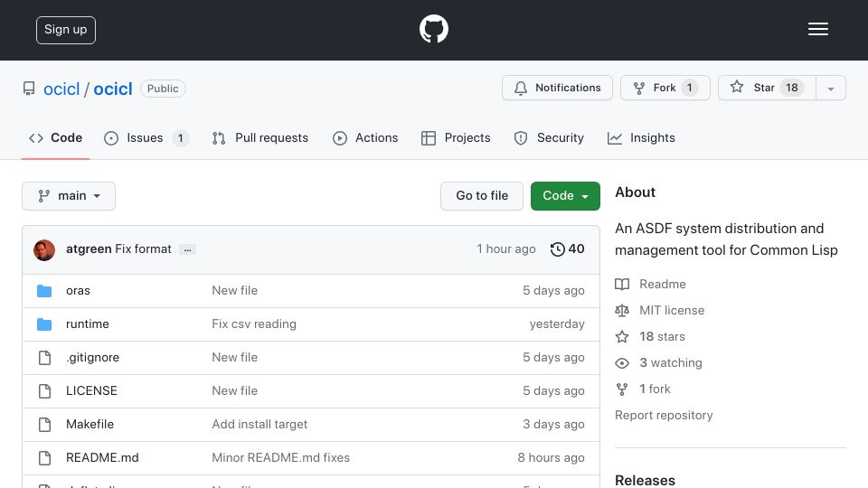Open the Projects tab
Viewport: 868px width, 488px height.
(456, 137)
